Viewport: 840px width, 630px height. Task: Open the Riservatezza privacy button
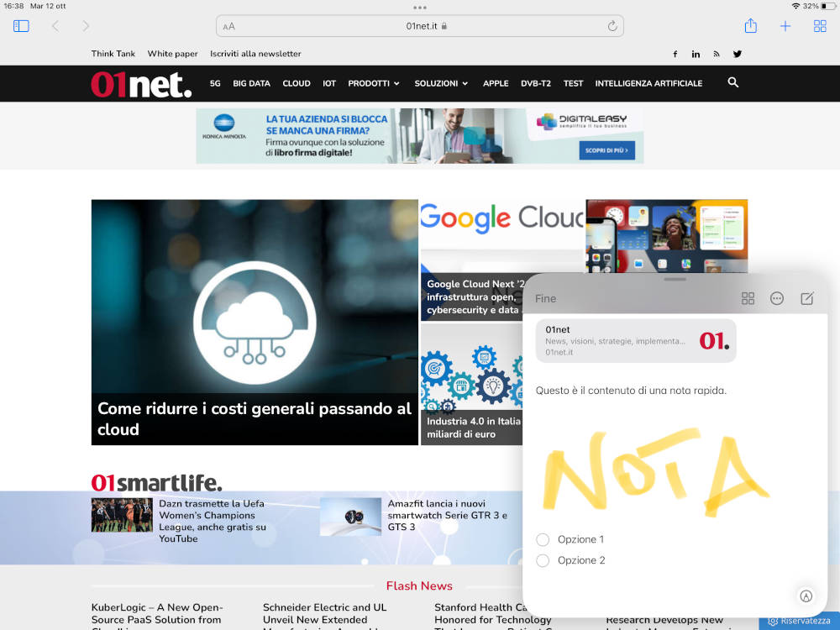(x=800, y=621)
